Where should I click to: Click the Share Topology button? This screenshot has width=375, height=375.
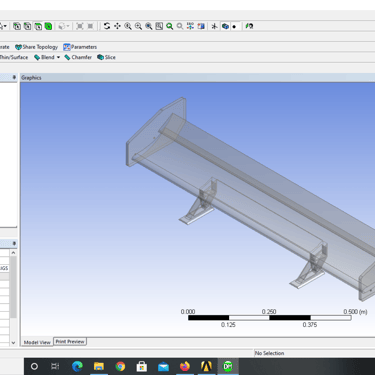(x=36, y=47)
